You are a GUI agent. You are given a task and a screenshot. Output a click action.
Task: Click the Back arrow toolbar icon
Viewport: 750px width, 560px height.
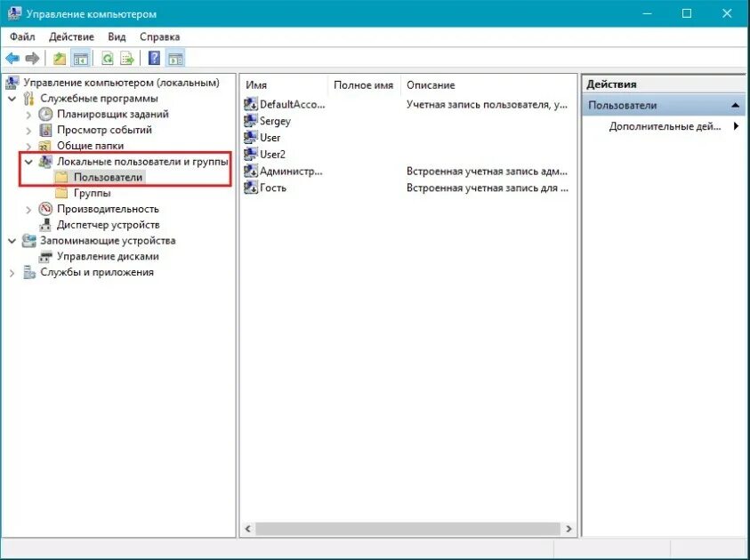pos(12,59)
